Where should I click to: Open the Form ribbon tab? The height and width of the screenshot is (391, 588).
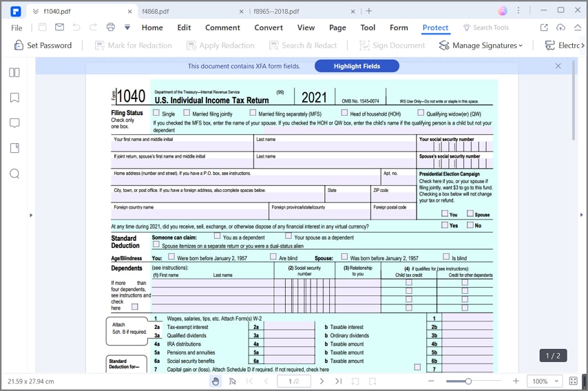[399, 28]
